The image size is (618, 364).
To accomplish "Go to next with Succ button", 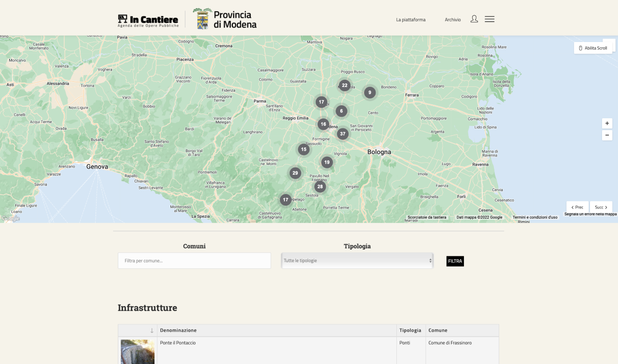I will point(601,207).
